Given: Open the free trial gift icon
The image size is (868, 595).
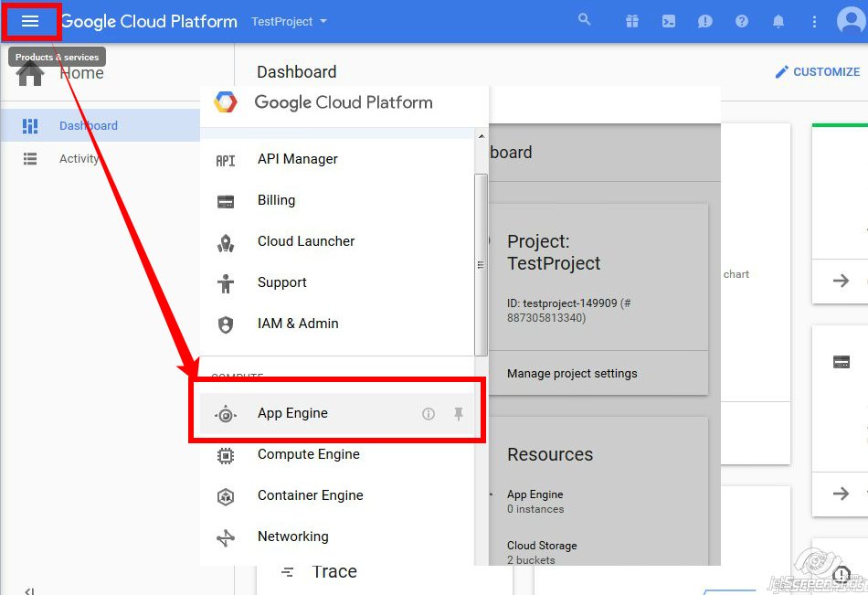Looking at the screenshot, I should click(632, 21).
